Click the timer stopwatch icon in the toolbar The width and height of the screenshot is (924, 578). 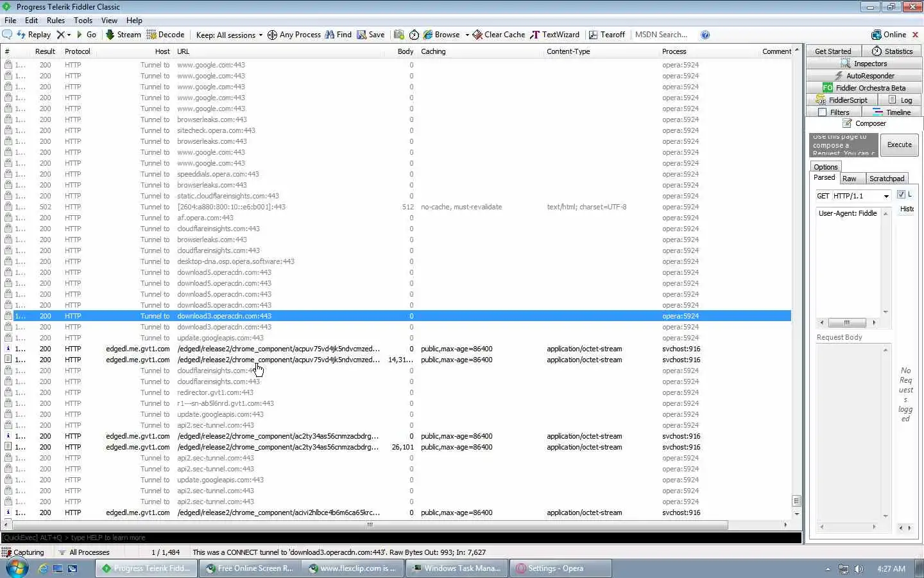(x=415, y=35)
